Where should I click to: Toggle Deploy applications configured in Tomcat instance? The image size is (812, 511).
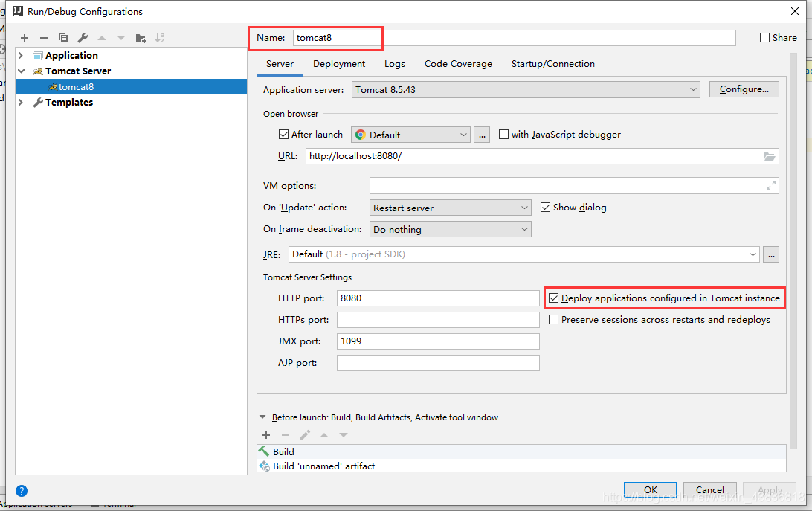(x=553, y=298)
